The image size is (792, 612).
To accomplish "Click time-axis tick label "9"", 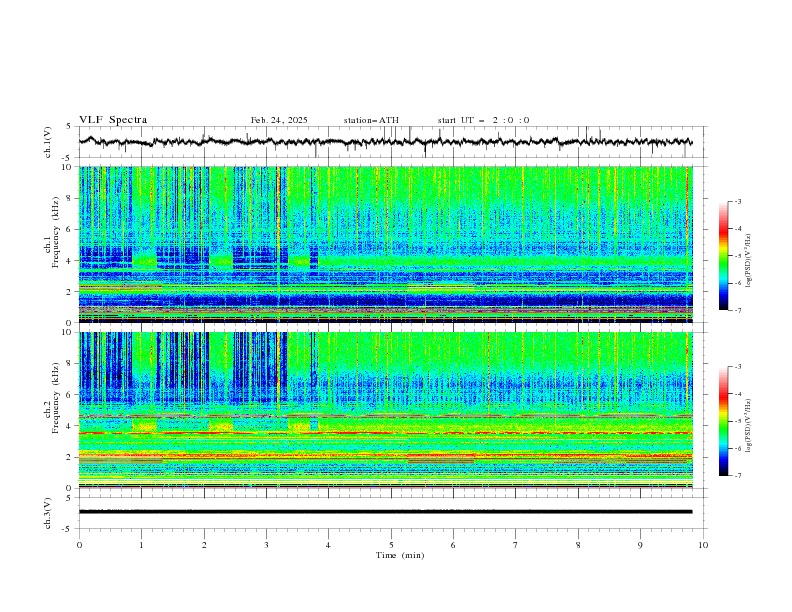I will 641,545.
